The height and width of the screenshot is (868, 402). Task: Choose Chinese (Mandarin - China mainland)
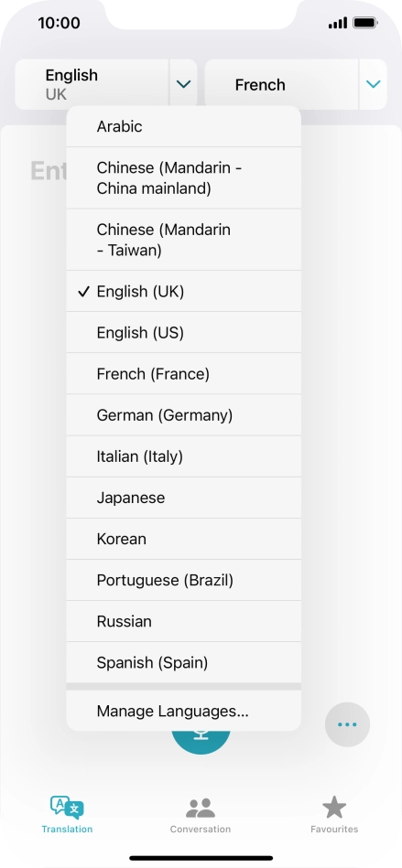tap(183, 177)
